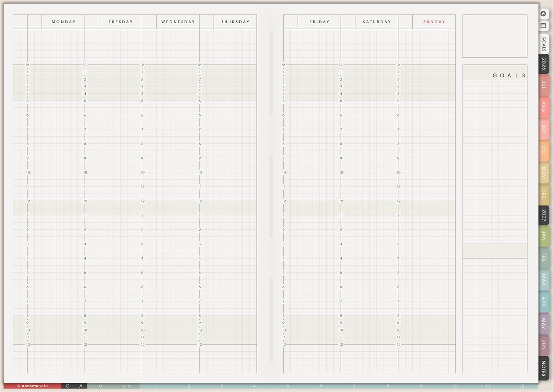553x392 pixels.
Task: Open the JUN month tab
Action: [x=544, y=345]
